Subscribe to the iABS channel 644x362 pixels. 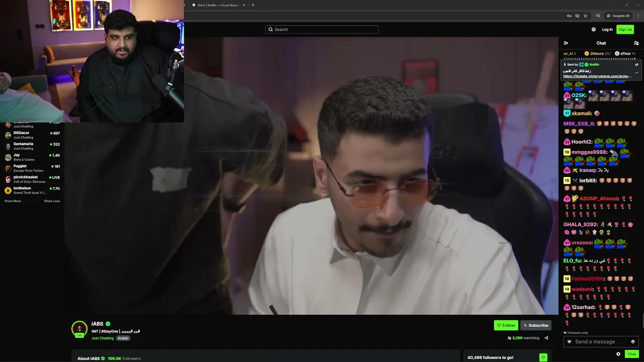click(536, 325)
